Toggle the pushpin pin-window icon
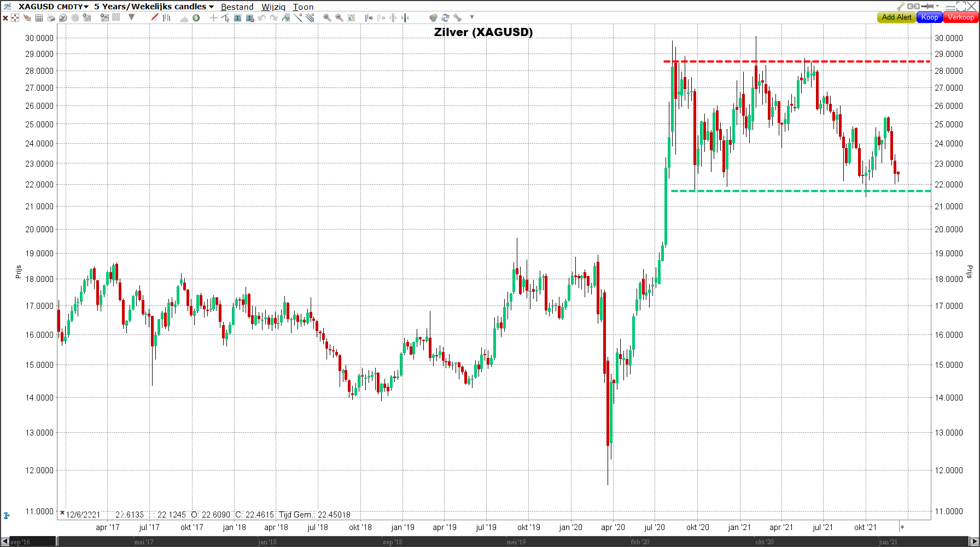The height and width of the screenshot is (547, 980). [x=927, y=7]
